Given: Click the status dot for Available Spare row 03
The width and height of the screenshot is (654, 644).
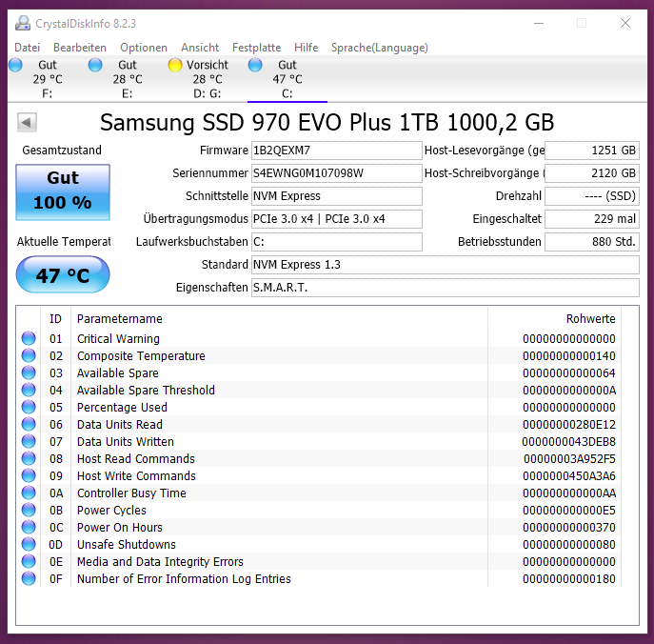Looking at the screenshot, I should click(x=29, y=372).
